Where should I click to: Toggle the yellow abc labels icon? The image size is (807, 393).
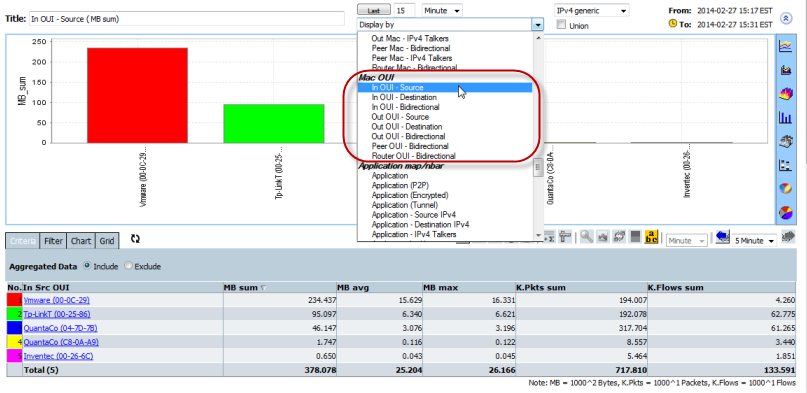tap(652, 237)
